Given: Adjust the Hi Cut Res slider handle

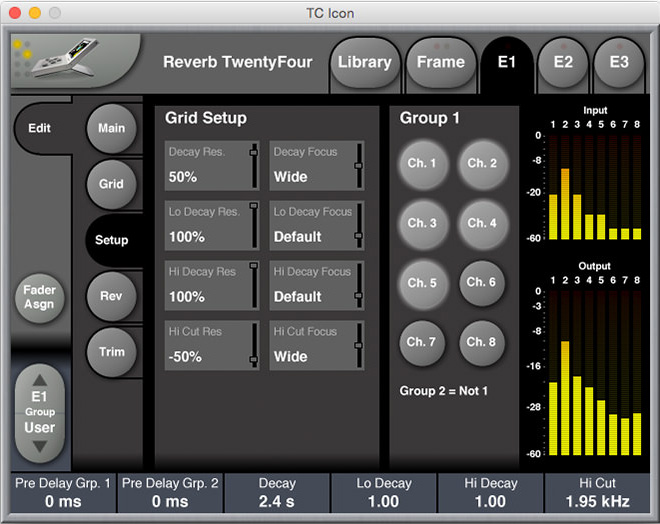Looking at the screenshot, I should coord(254,359).
